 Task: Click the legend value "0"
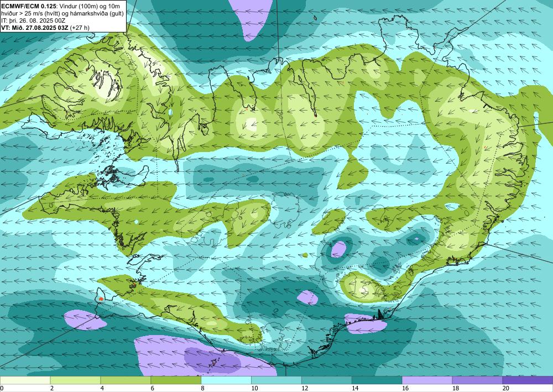pos(2,388)
